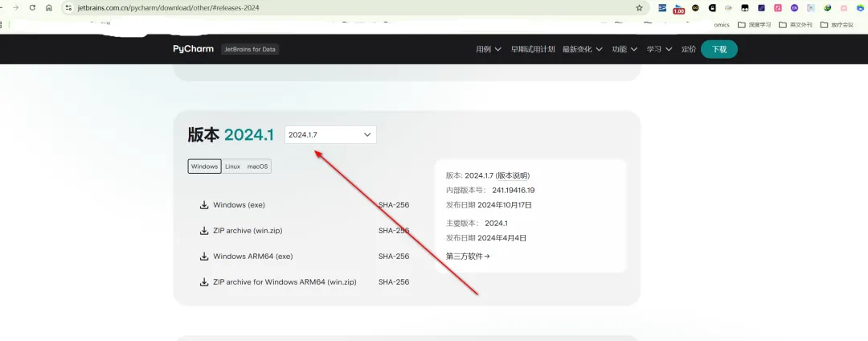Open the 版本说明 release notes link
The height and width of the screenshot is (341, 868).
(513, 175)
